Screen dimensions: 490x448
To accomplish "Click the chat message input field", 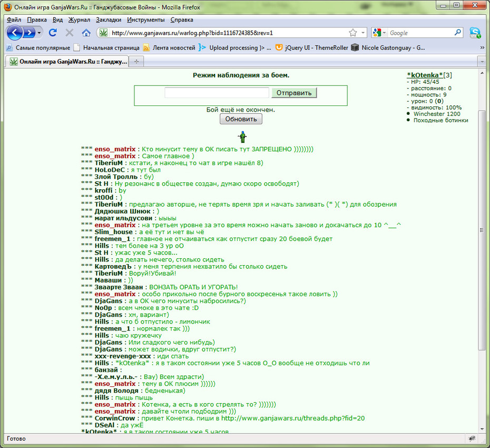I will pos(217,93).
